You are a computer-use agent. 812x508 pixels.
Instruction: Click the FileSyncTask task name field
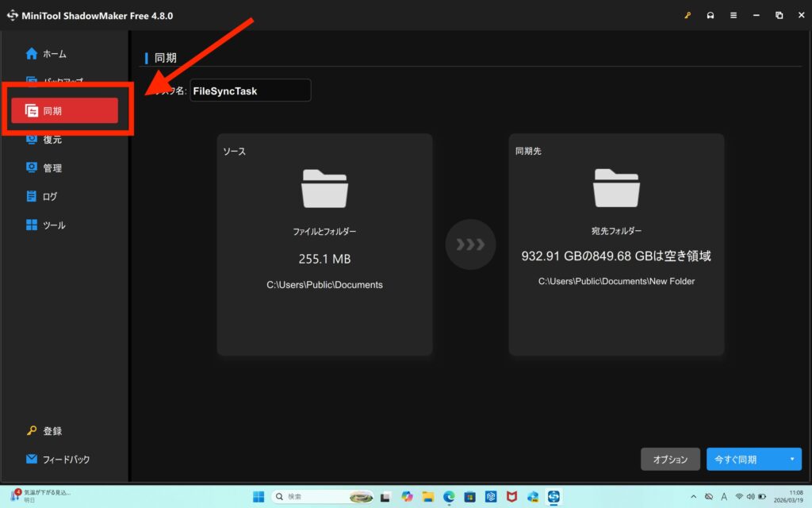pyautogui.click(x=250, y=90)
